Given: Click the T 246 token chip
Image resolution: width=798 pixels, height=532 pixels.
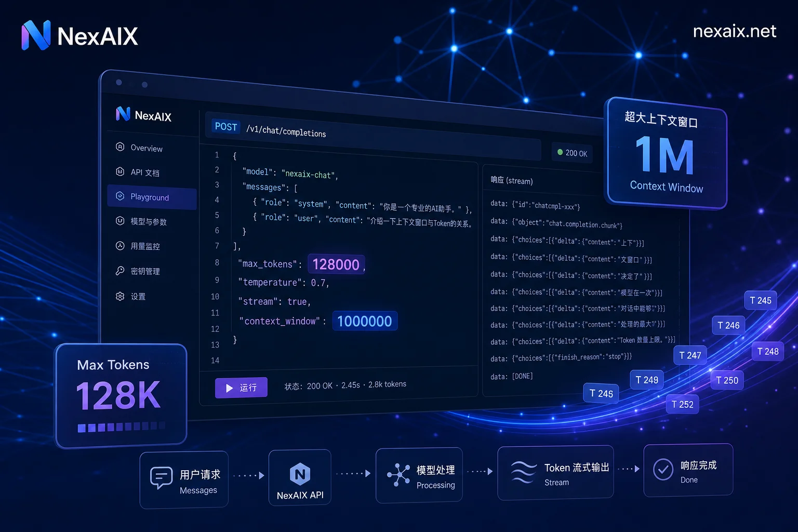Looking at the screenshot, I should tap(728, 325).
